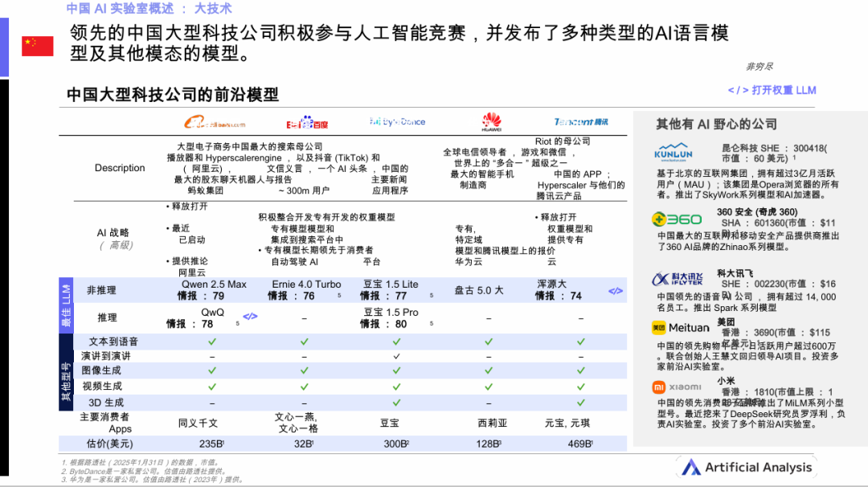
Task: Click the breadcrumb '中国 AI 实验室概述 : 大技术'
Action: [149, 8]
